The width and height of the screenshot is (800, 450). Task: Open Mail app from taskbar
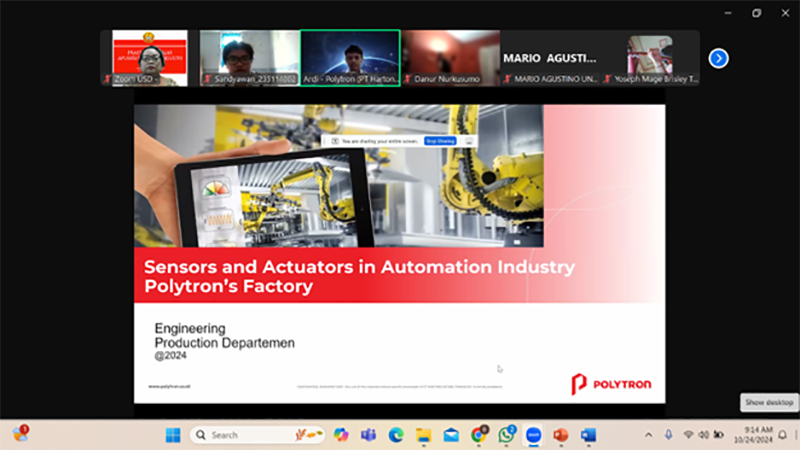451,435
